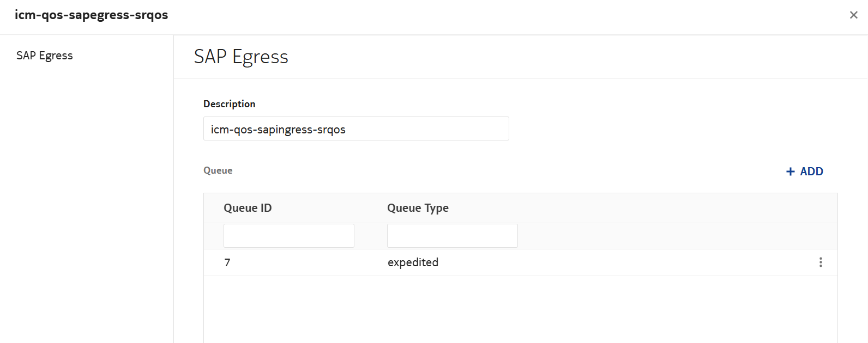Select the value 7 in Queue ID column
868x343 pixels.
(x=227, y=262)
